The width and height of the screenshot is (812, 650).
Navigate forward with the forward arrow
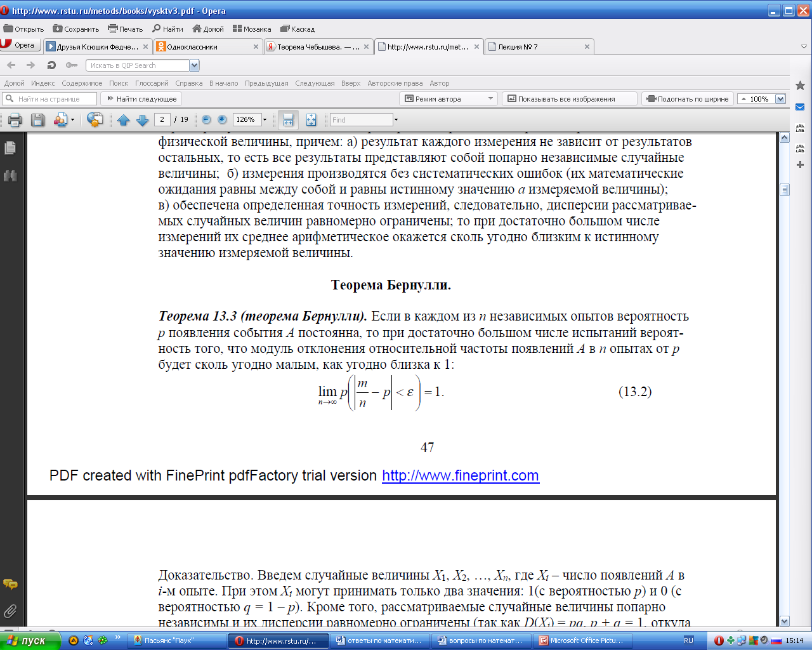[30, 65]
